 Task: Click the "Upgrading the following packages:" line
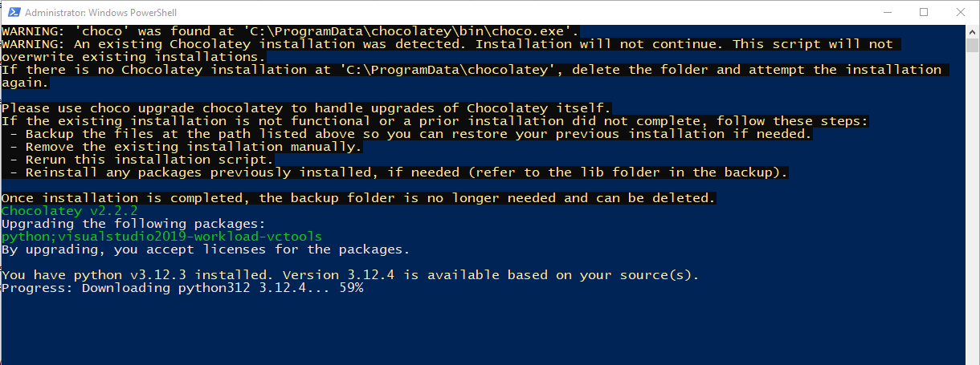pos(133,224)
